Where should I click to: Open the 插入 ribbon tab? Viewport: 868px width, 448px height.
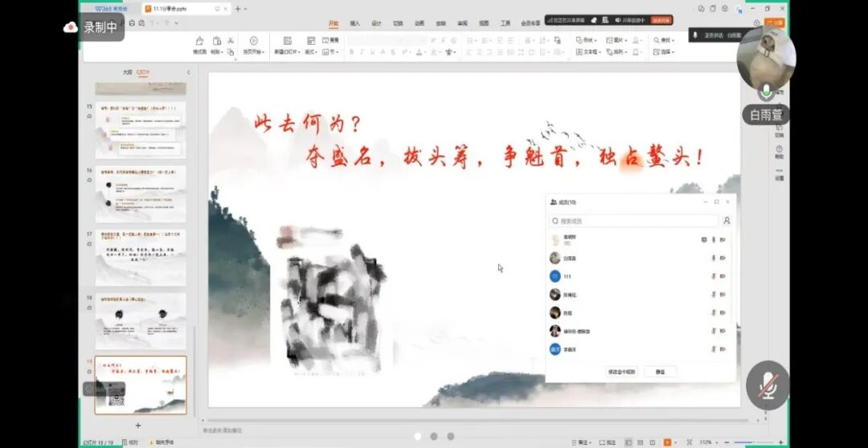(x=354, y=23)
